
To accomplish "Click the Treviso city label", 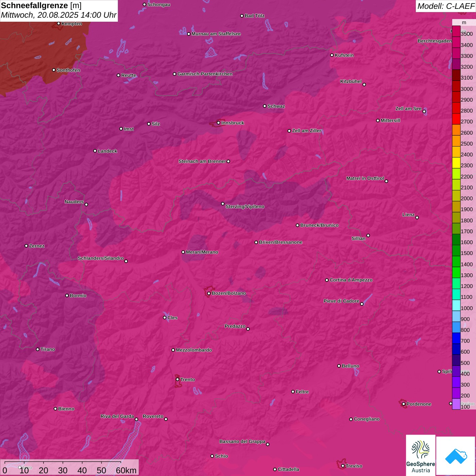I will click(354, 466).
